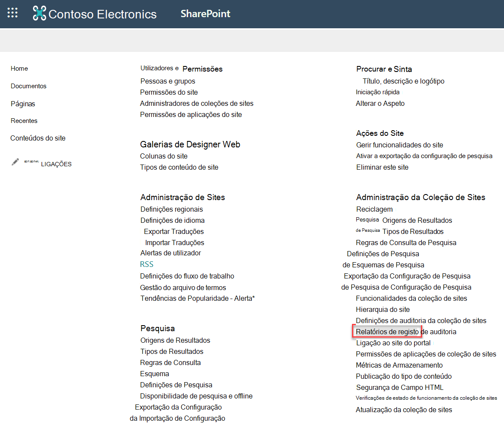504x425 pixels.
Task: Click the RSS settings link
Action: coord(147,264)
